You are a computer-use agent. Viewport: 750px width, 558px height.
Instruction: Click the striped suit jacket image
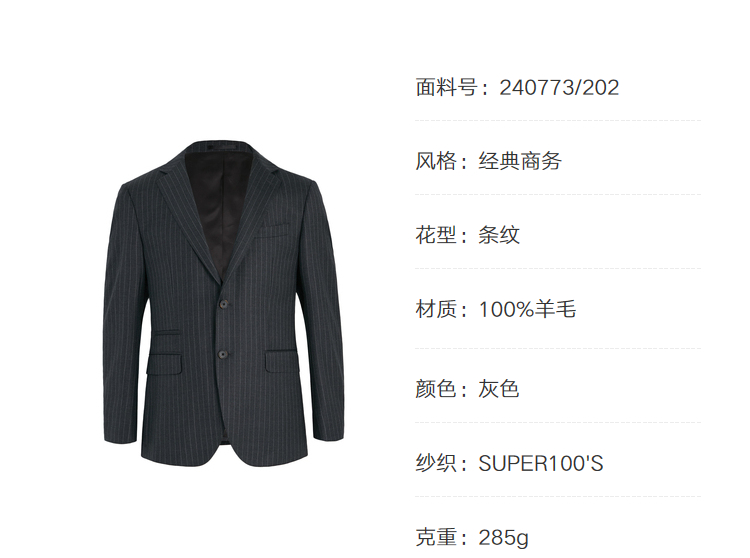[x=223, y=304]
